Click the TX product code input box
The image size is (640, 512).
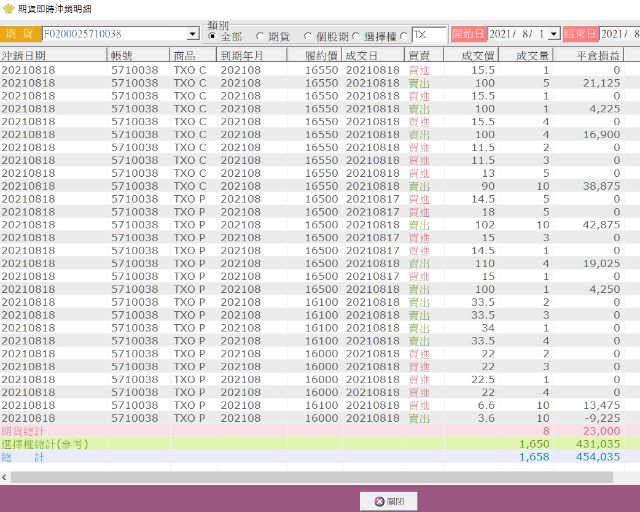[x=430, y=35]
